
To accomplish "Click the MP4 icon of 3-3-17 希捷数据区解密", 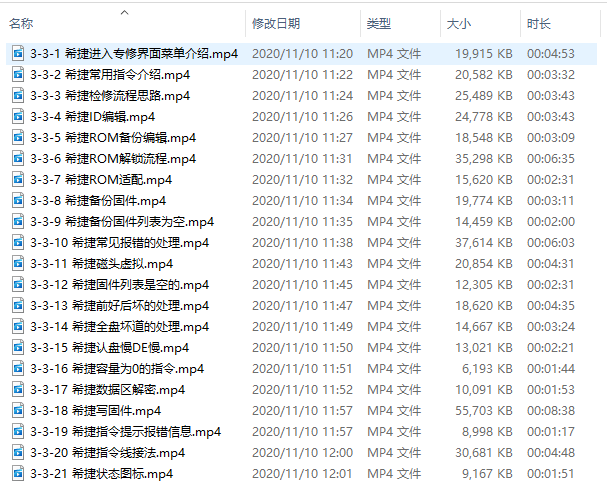I will [x=18, y=390].
